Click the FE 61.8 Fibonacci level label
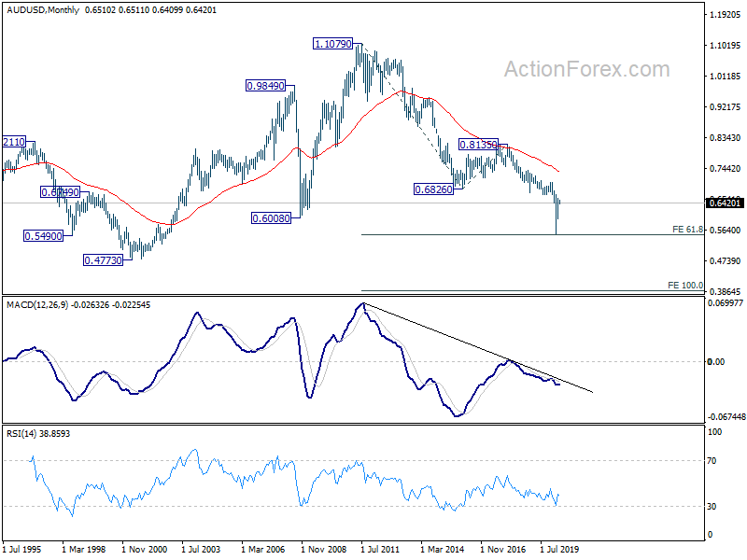 pyautogui.click(x=687, y=230)
